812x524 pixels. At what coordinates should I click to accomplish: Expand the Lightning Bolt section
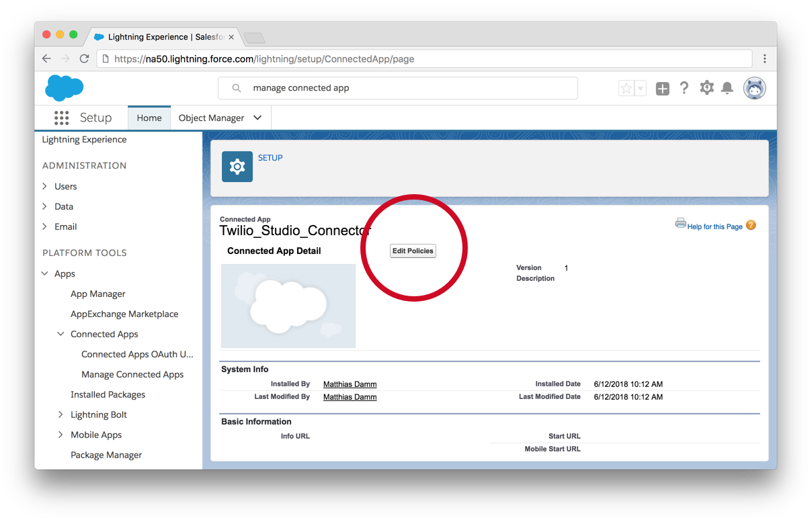point(61,414)
